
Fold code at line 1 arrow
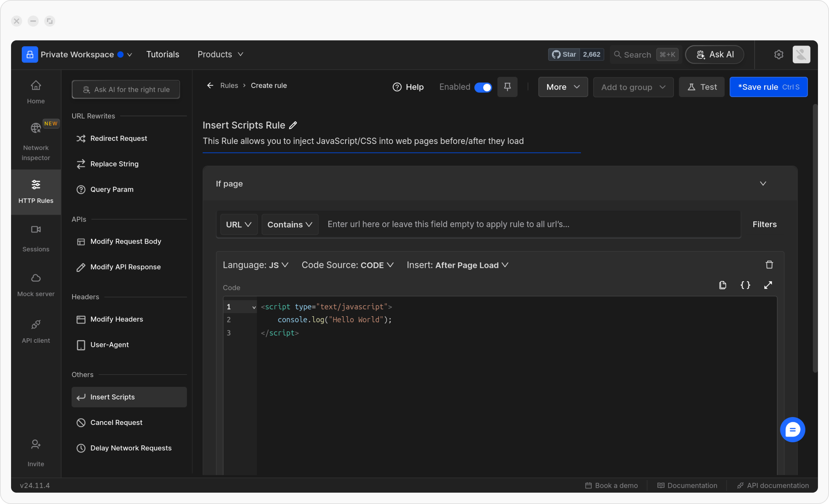click(254, 307)
